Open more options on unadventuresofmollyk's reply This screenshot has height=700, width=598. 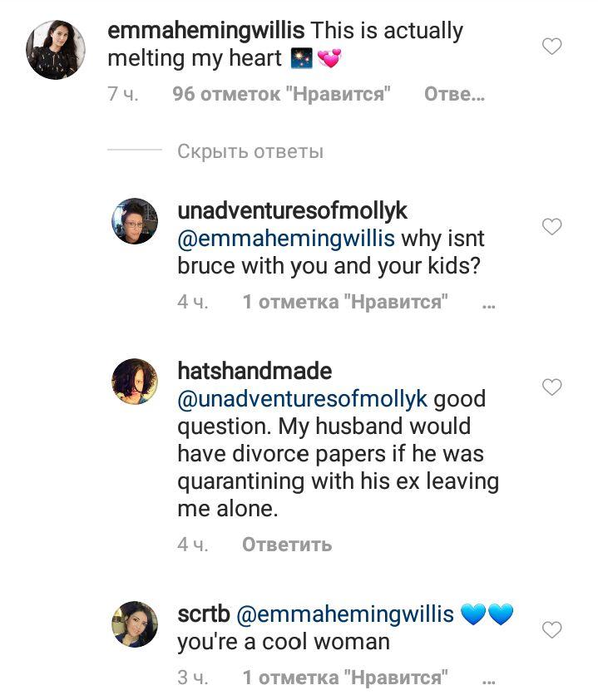coord(488,303)
